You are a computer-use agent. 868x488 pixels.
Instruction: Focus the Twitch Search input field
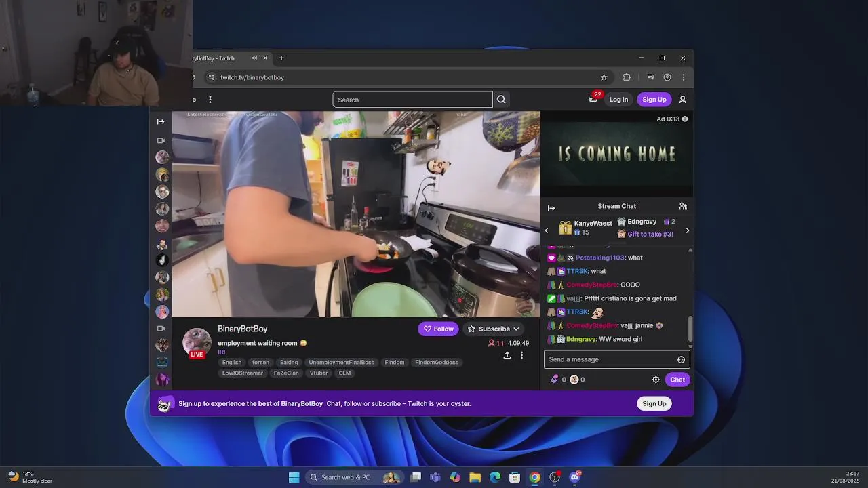pyautogui.click(x=412, y=100)
